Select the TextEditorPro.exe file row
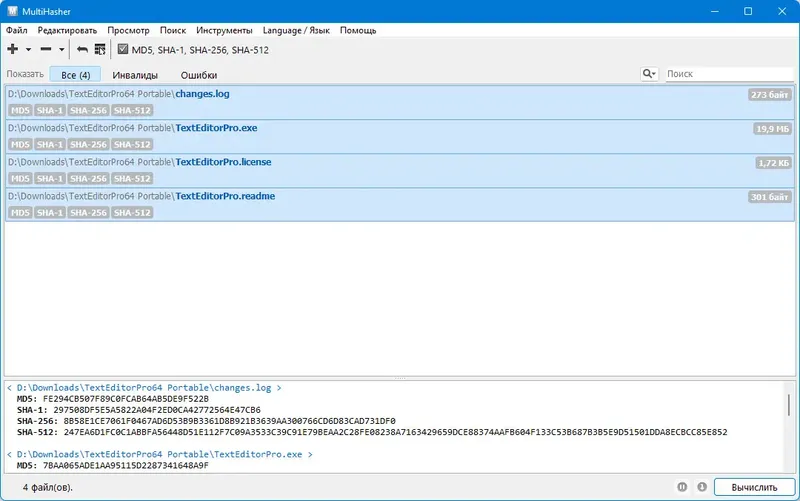The image size is (800, 501). click(400, 137)
